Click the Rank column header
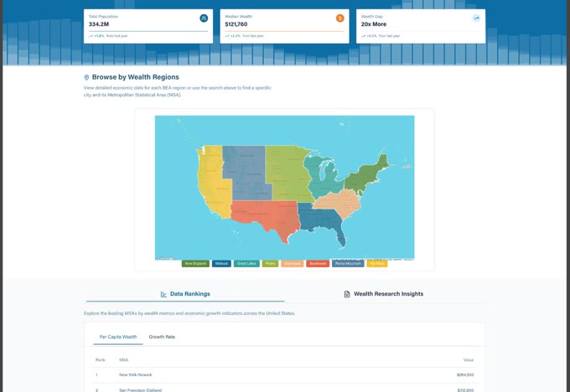This screenshot has width=570, height=392. click(x=101, y=360)
